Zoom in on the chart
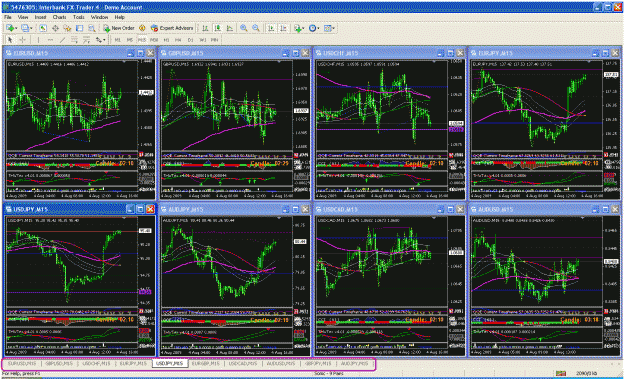 pos(244,28)
